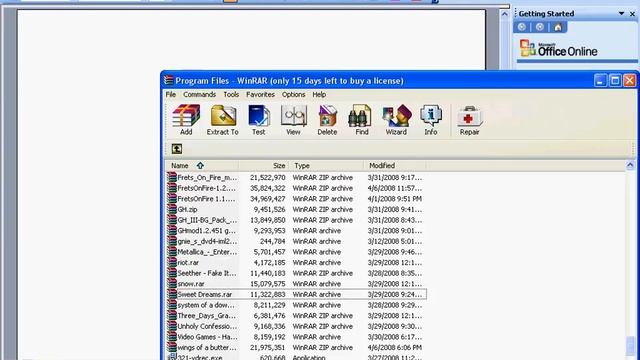Launch the Wizard toolbar icon
This screenshot has width=640, height=360.
click(x=396, y=120)
